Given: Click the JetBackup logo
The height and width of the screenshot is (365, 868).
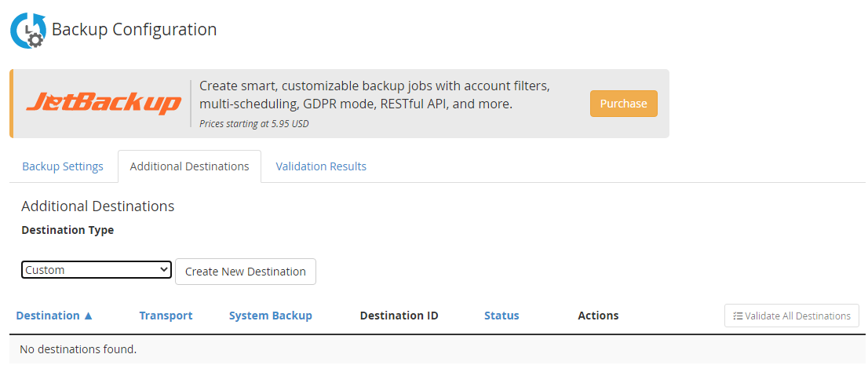Looking at the screenshot, I should tap(104, 104).
